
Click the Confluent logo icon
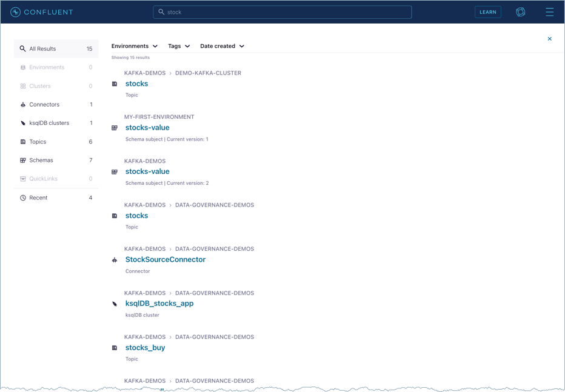(x=16, y=12)
